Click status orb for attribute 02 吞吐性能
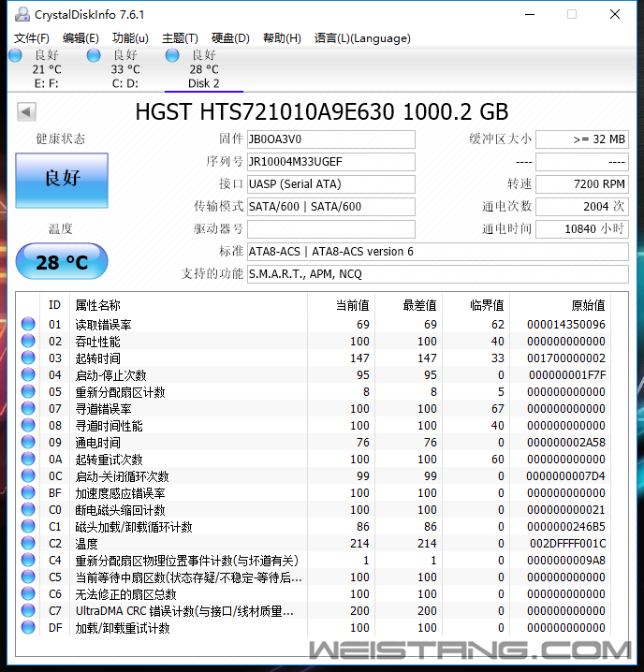 click(x=28, y=341)
